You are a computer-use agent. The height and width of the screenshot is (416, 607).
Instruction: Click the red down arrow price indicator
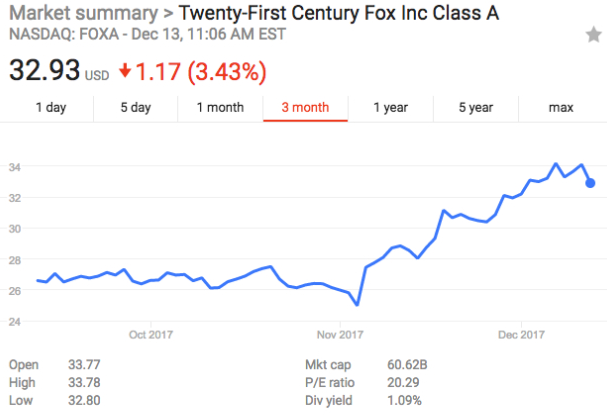point(124,72)
